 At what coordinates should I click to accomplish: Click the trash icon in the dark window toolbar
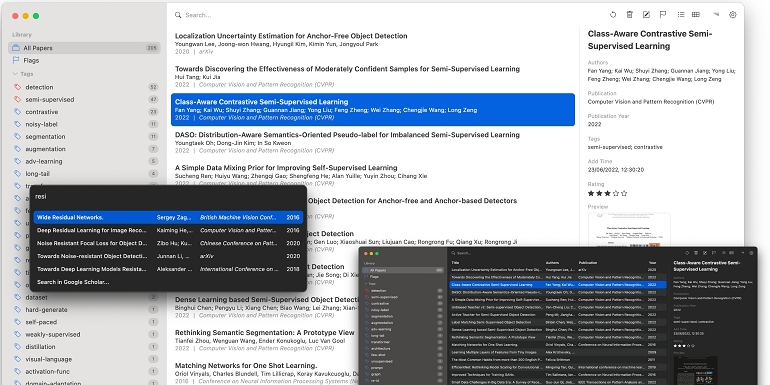click(696, 253)
